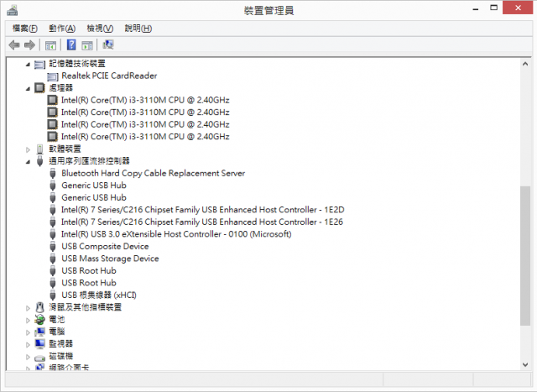Screen dimensions: 537x392
Task: Click the USB 根集線器 (xHCI) device icon
Action: [53, 295]
